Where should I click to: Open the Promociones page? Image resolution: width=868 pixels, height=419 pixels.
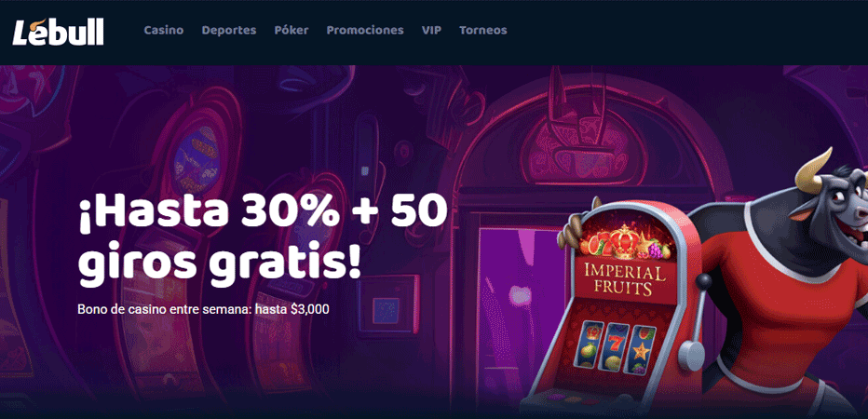point(365,31)
